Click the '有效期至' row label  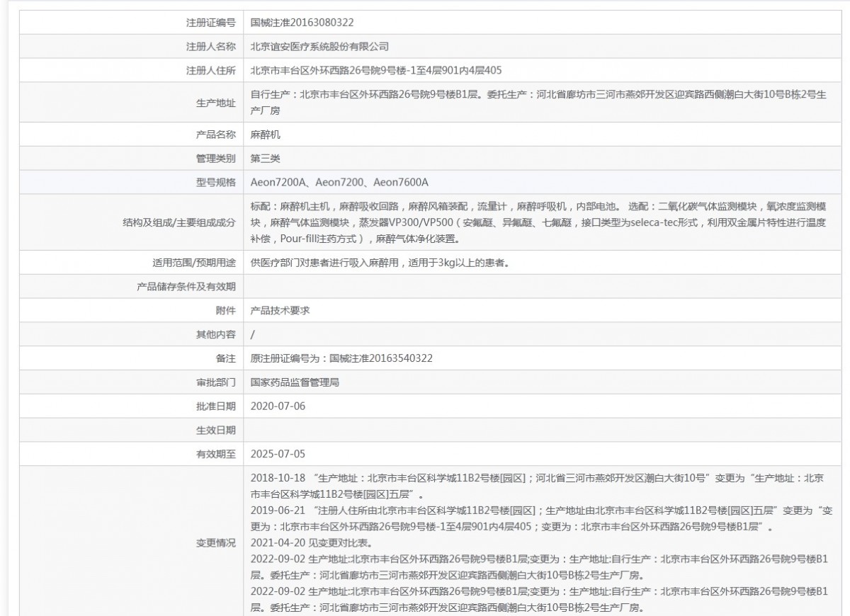[x=216, y=454]
